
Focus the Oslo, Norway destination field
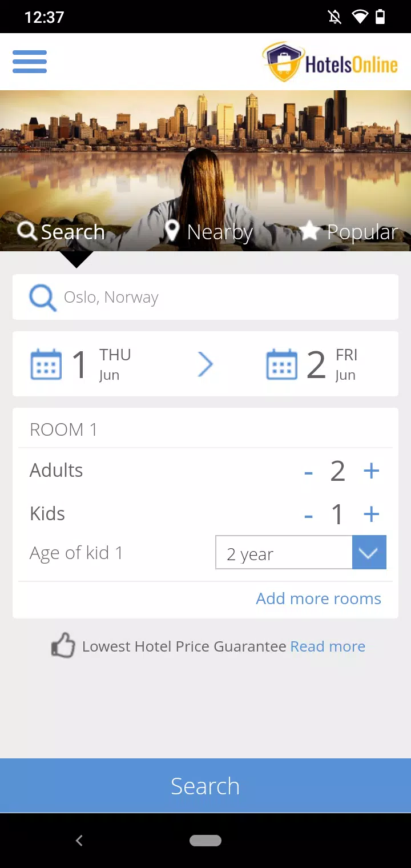point(205,297)
